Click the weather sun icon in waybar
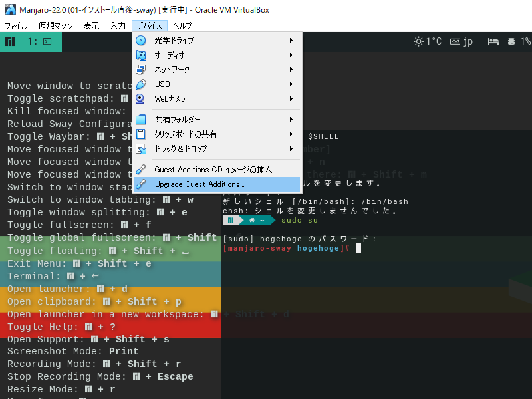 419,41
